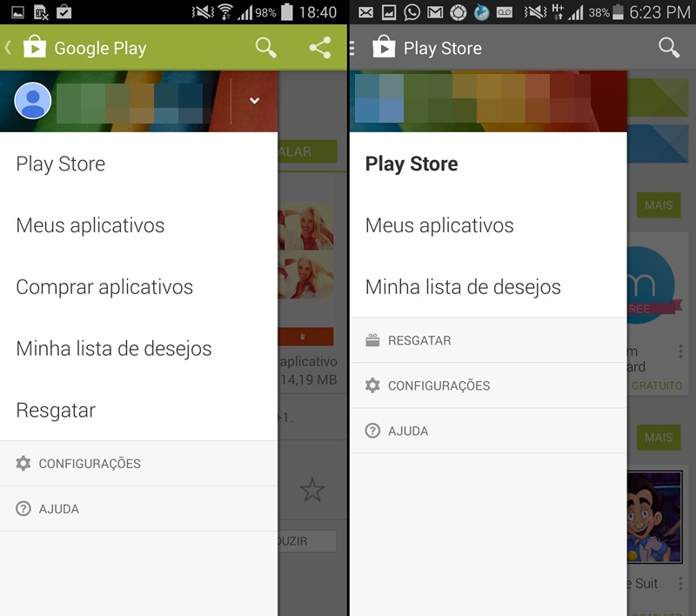Open overflow menu of the GRATUITO app card
Viewport: 696px width, 616px height.
(x=680, y=352)
